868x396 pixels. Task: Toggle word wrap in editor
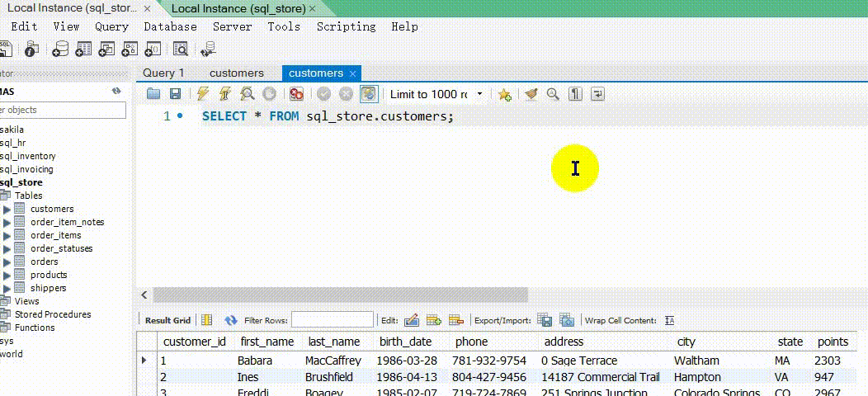(598, 94)
